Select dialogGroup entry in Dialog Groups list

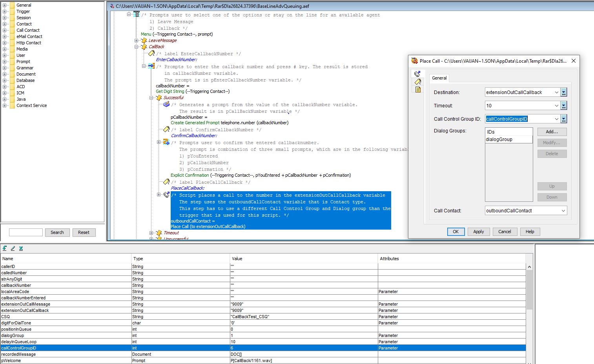point(508,139)
